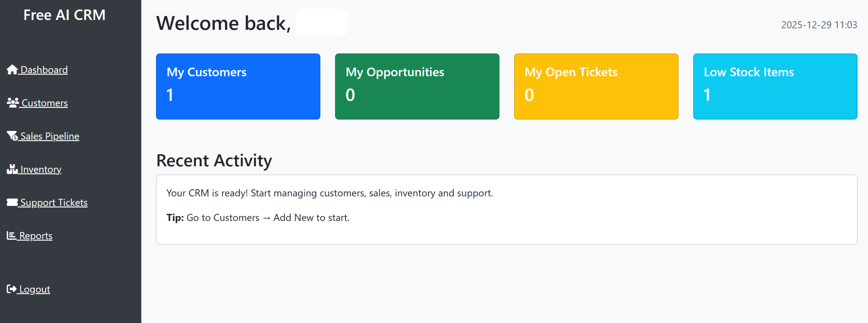Viewport: 868px width, 323px height.
Task: Click the My Opportunities green card
Action: coord(417,86)
